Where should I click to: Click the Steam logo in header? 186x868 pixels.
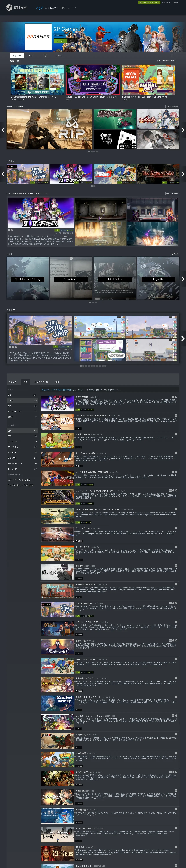coord(16,7)
